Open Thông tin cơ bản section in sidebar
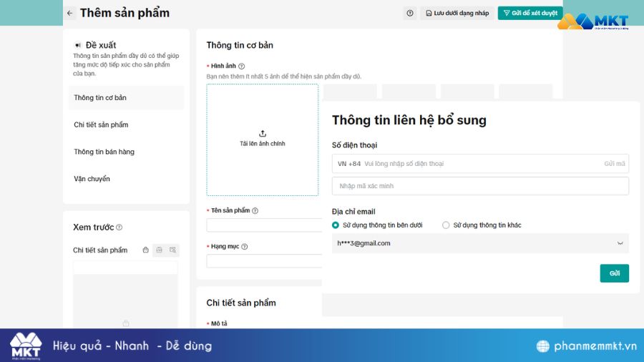 (127, 98)
